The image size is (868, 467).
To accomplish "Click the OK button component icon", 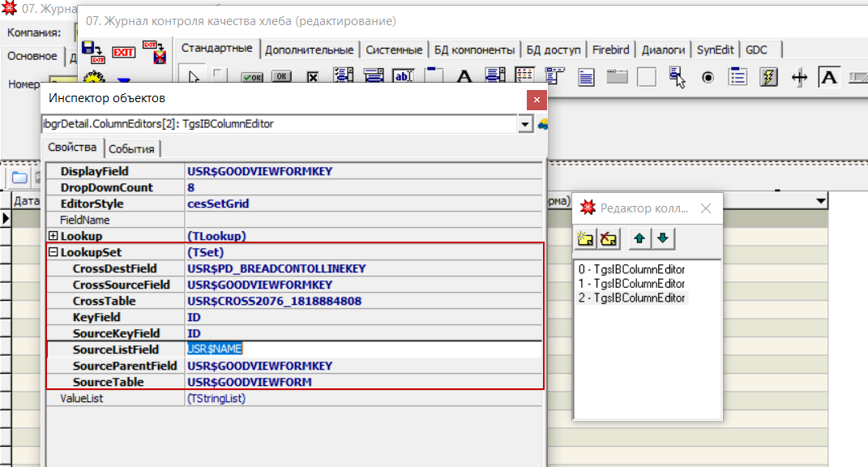I will pos(281,77).
